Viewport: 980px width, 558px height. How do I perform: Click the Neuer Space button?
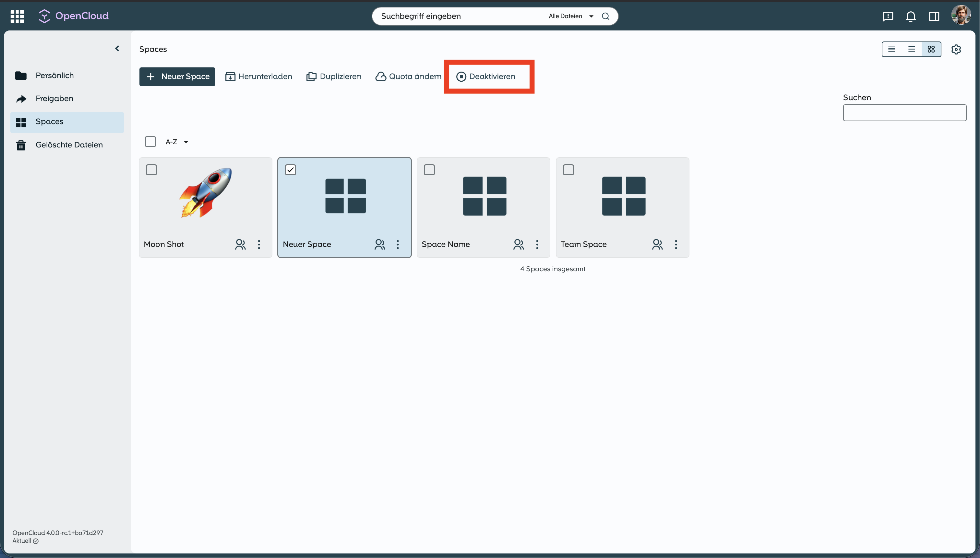tap(177, 77)
